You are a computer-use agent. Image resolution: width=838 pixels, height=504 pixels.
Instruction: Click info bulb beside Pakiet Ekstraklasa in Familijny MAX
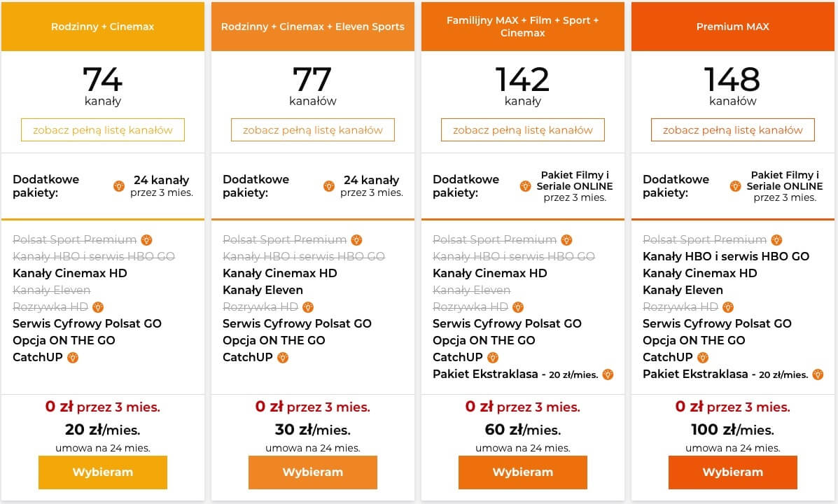[608, 374]
